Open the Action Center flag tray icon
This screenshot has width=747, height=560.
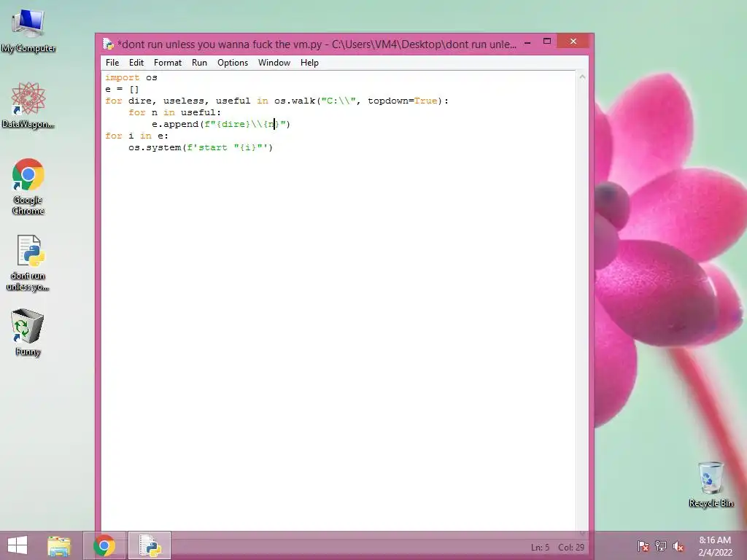tap(643, 546)
